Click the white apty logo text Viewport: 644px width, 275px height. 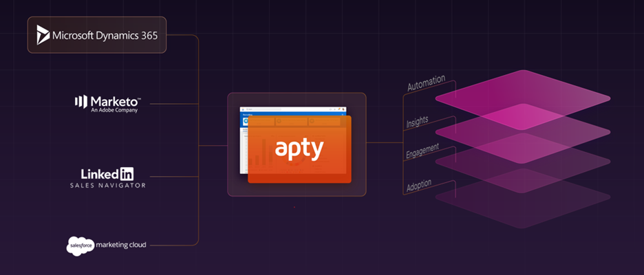tap(299, 149)
